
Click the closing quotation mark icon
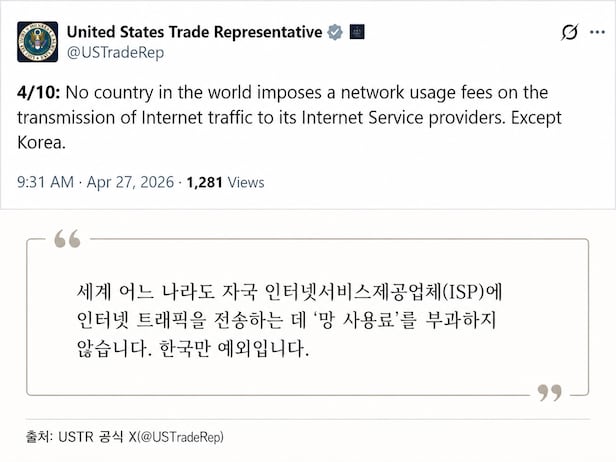[549, 392]
